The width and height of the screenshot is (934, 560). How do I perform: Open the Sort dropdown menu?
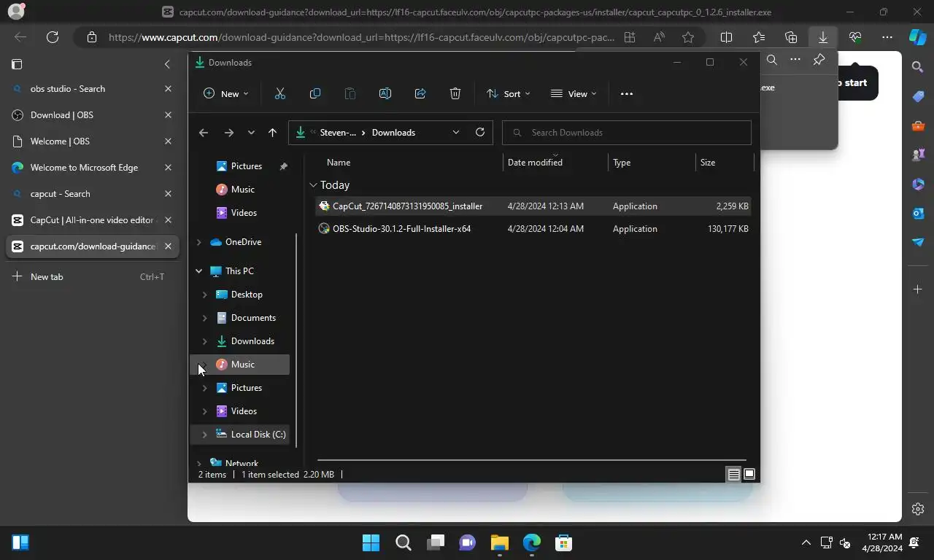coord(509,93)
